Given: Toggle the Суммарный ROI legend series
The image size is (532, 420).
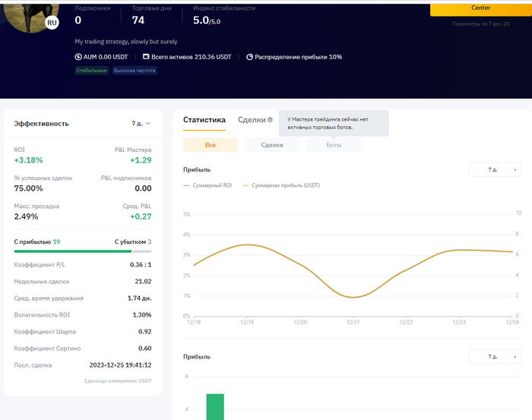Looking at the screenshot, I should pyautogui.click(x=207, y=185).
